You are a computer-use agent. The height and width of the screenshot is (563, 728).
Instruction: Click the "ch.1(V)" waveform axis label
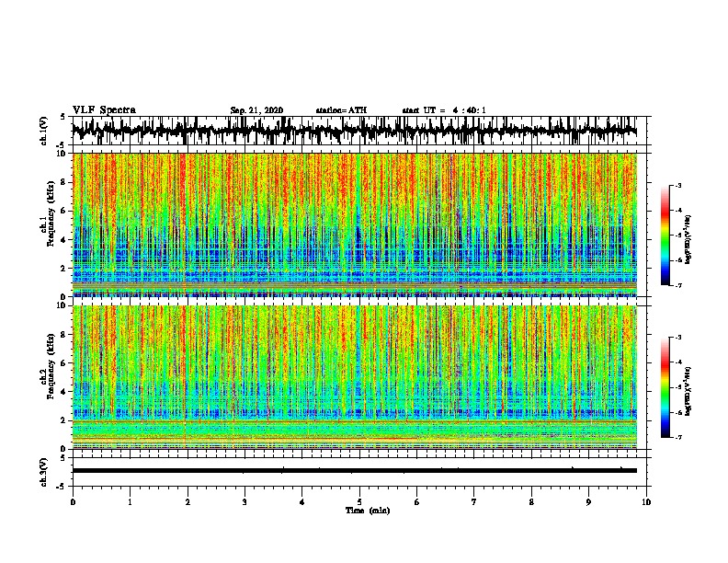click(44, 131)
